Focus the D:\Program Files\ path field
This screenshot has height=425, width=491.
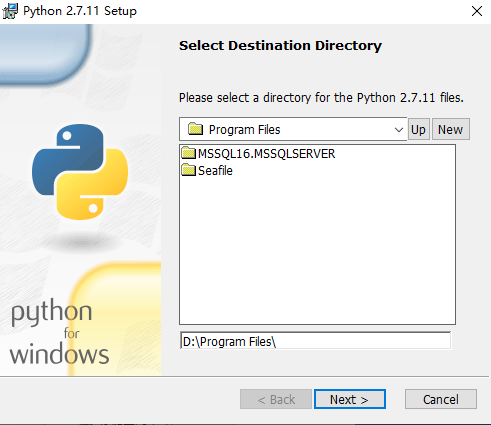click(x=315, y=341)
